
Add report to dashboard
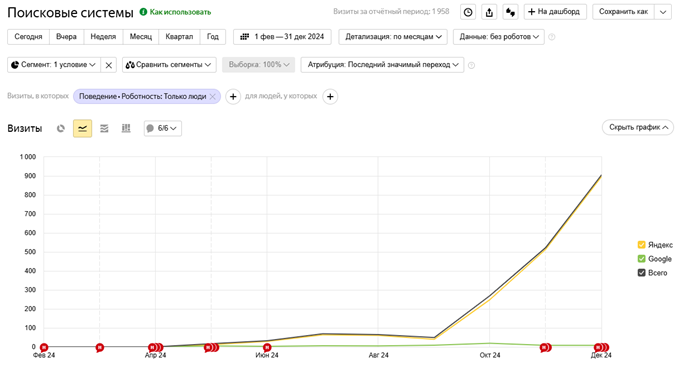coord(555,12)
